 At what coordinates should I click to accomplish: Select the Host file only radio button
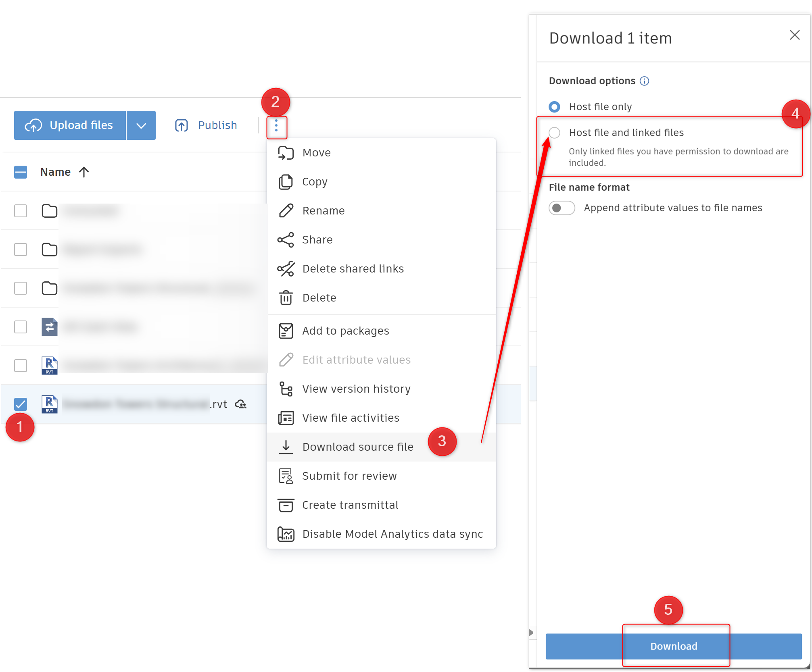click(x=555, y=107)
